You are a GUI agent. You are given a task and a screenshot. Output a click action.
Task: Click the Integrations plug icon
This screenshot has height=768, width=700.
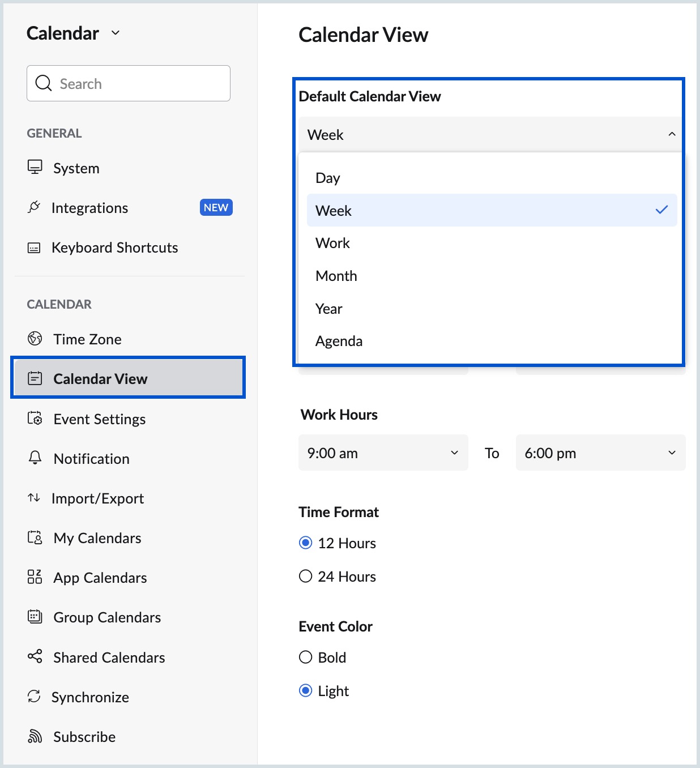pyautogui.click(x=34, y=207)
